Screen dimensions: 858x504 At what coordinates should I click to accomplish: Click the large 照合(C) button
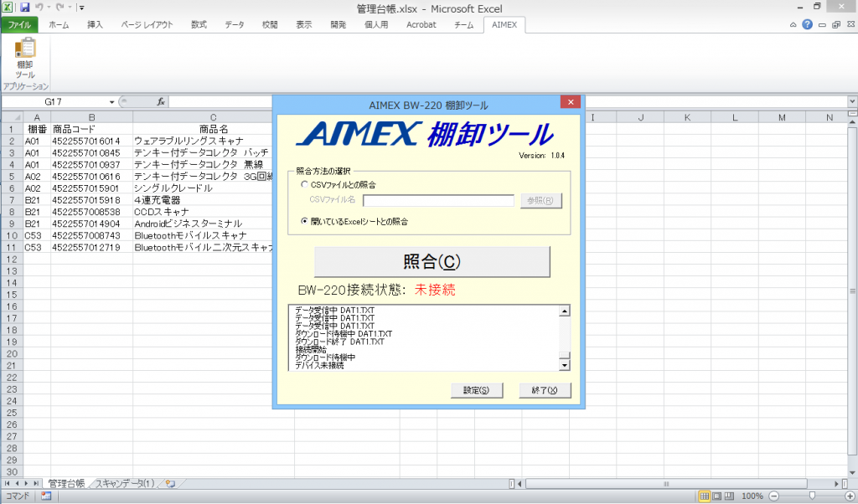point(432,261)
